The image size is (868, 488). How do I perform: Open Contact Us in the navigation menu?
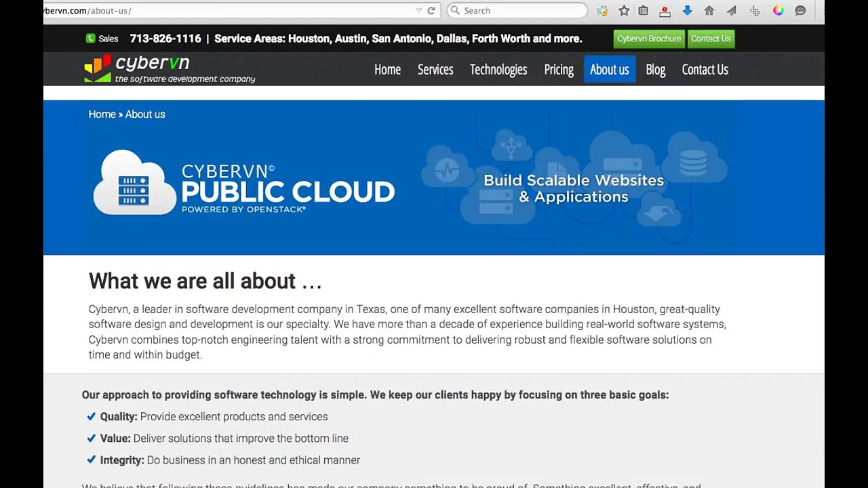click(x=705, y=69)
